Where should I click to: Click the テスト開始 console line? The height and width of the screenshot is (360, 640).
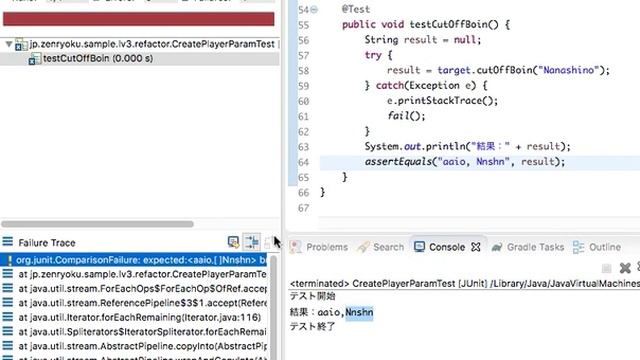[312, 296]
